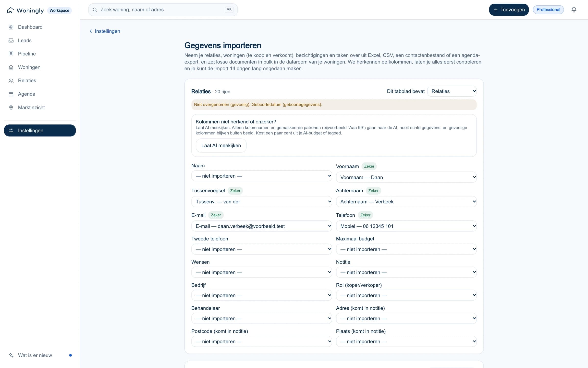Click the Instellingen sliders icon
This screenshot has height=368, width=588.
11,131
